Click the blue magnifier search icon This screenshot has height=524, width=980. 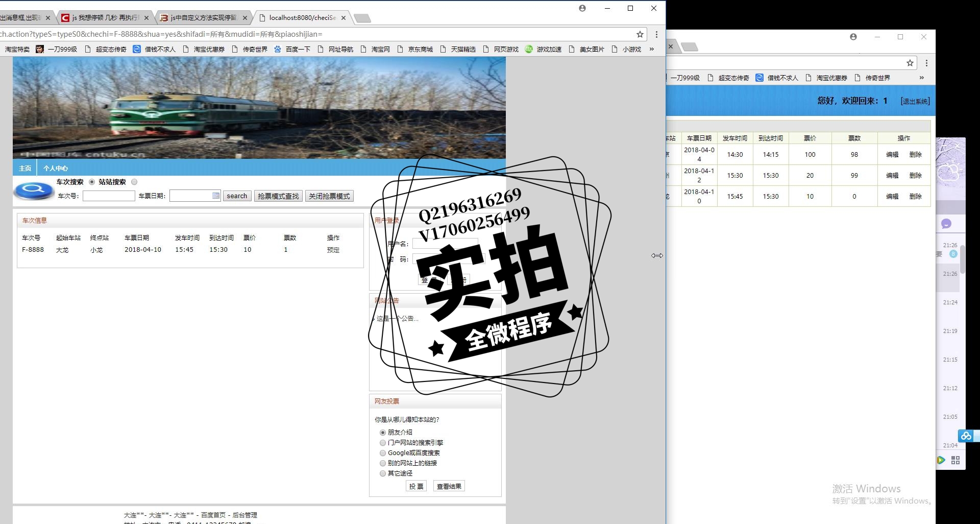coord(34,190)
